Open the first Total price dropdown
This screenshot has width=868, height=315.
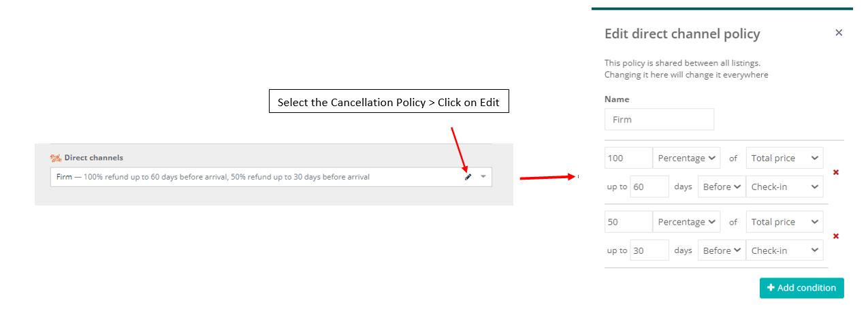(x=785, y=158)
